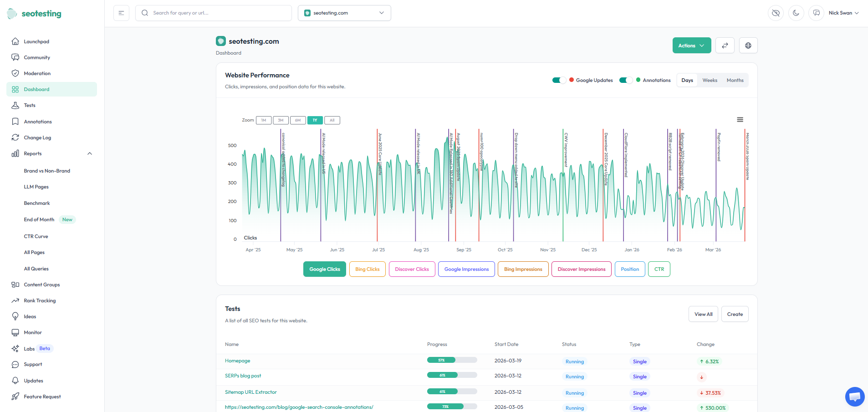Switch chart view to Months

point(735,80)
